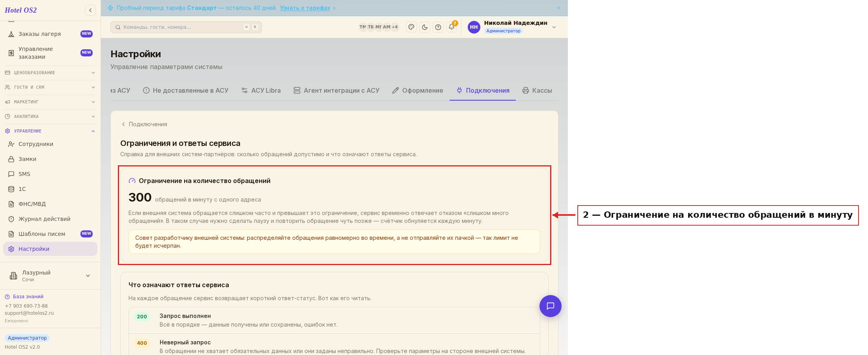Screen dimensions: 868x355
Task: Switch to the Кассы tab
Action: 537,90
